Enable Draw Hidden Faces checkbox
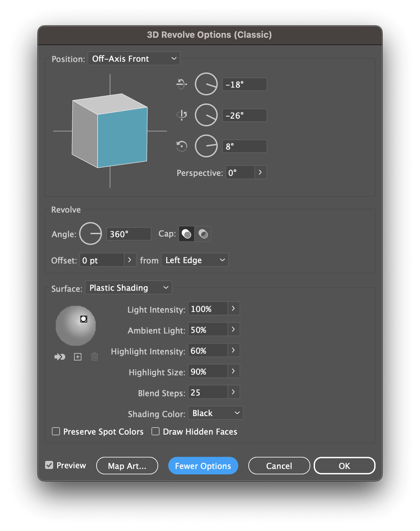 (x=155, y=431)
